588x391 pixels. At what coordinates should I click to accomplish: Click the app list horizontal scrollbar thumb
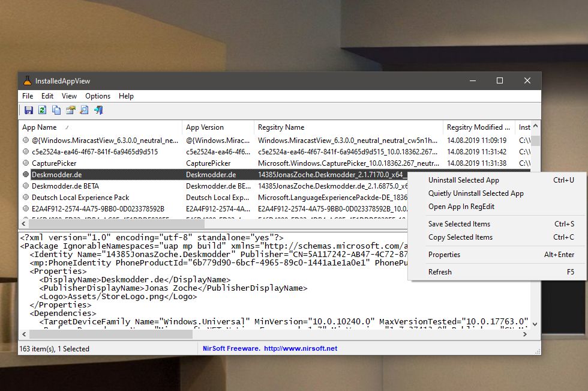pos(116,223)
